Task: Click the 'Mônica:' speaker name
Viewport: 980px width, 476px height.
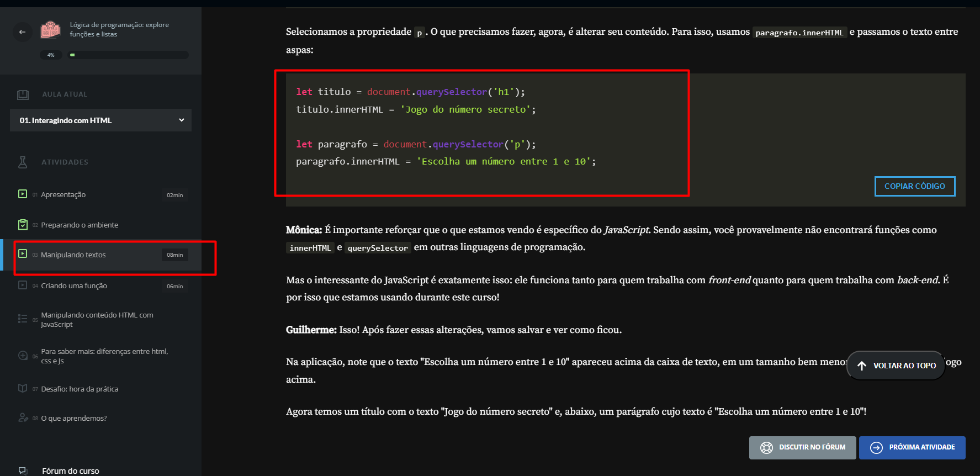Action: 304,230
